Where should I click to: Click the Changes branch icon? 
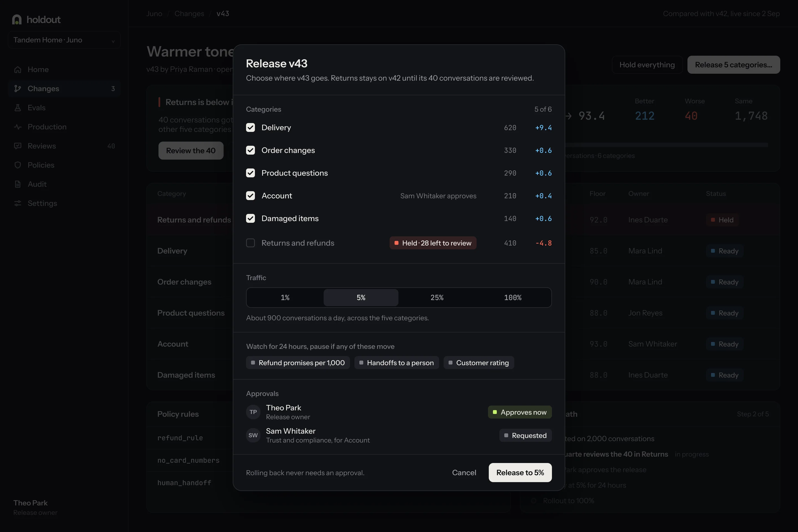[18, 89]
